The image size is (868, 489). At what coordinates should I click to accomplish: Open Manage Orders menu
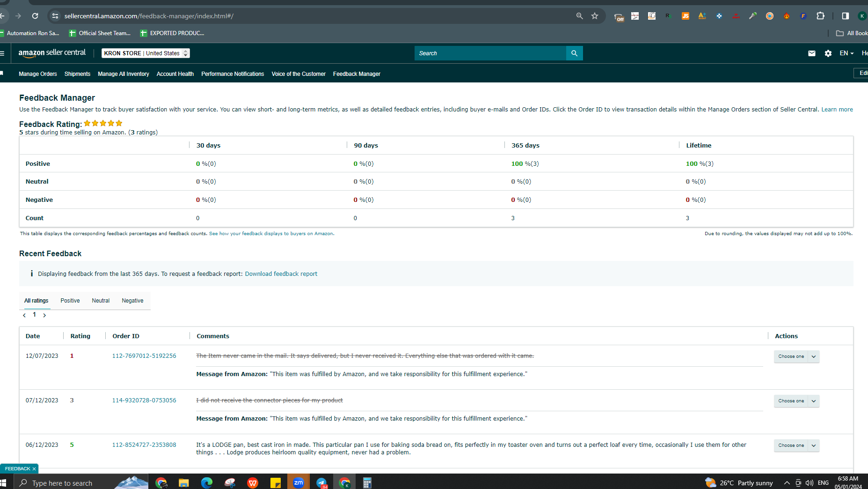[38, 74]
